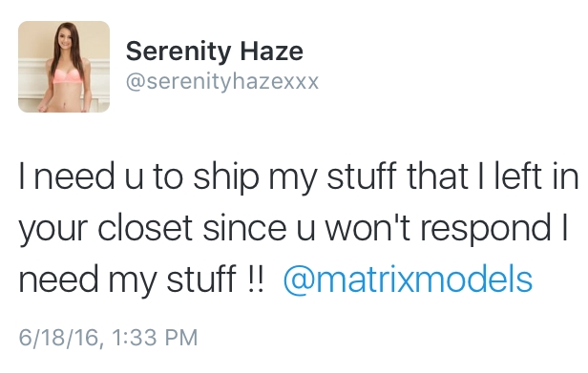588x373 pixels.
Task: Click the double exclamation marks in tweet
Action: [x=256, y=279]
